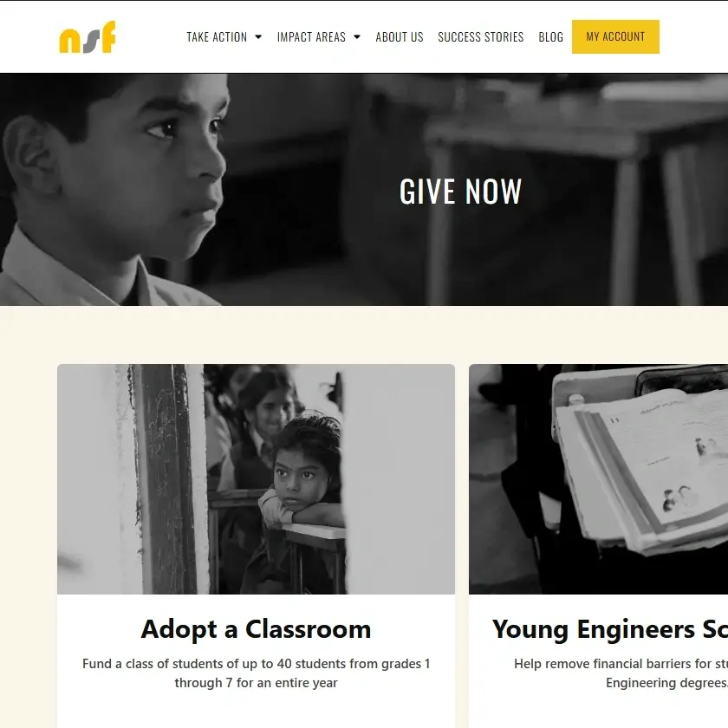Open Success Stories page
The image size is (728, 728).
tap(480, 37)
